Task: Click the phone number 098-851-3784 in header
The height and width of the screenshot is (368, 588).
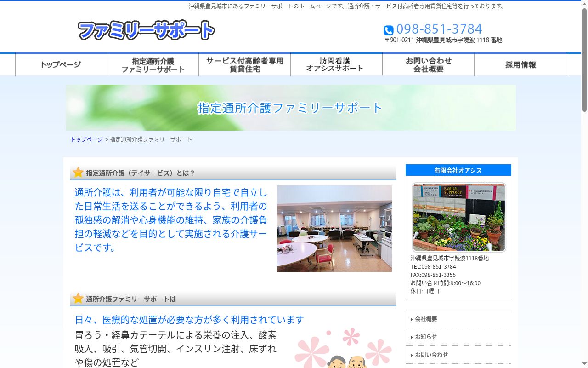Action: [x=439, y=29]
